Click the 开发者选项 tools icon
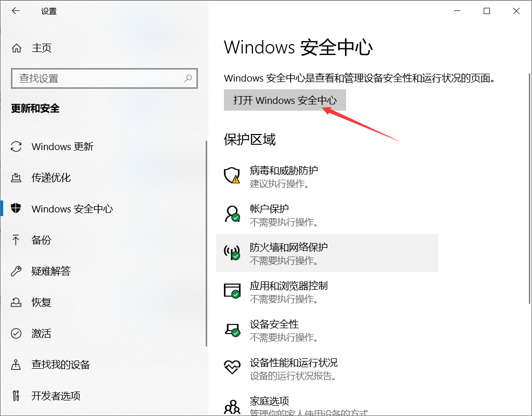This screenshot has width=532, height=416. point(16,396)
